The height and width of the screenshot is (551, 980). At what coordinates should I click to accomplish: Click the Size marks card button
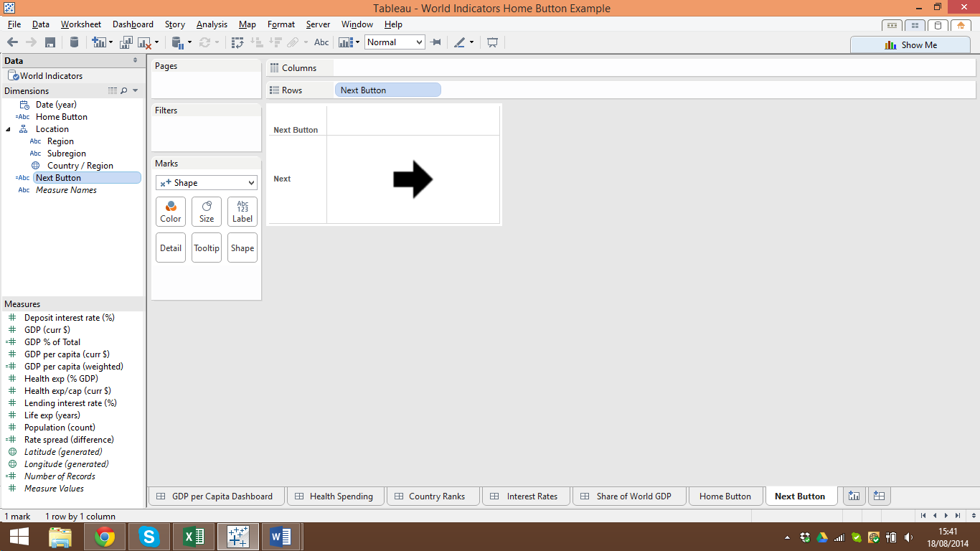pyautogui.click(x=207, y=212)
